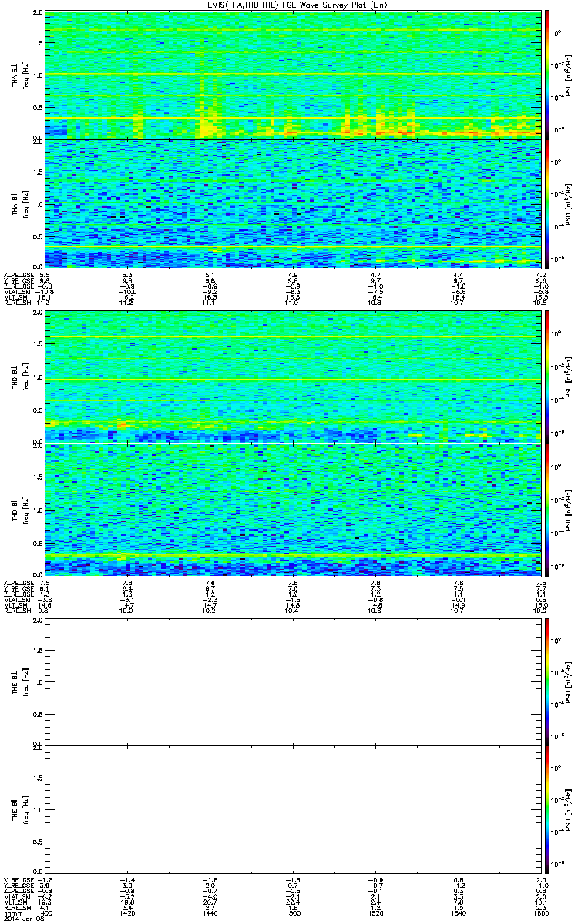The height and width of the screenshot is (924, 578).
Task: Click the 'THA BL freq [Hz]' axis label
Action: [x=20, y=75]
